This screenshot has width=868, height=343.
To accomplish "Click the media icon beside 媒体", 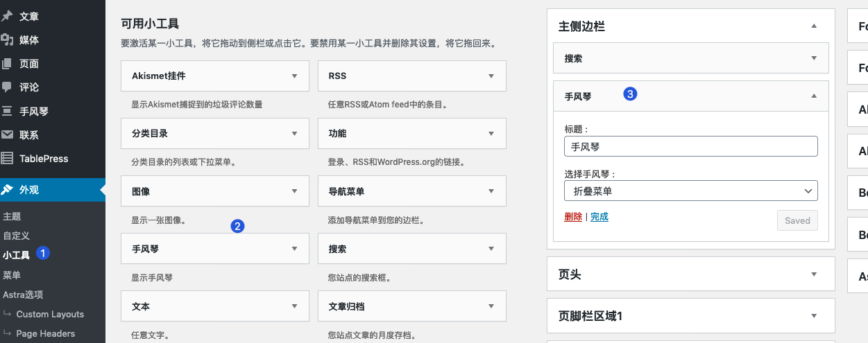I will point(7,39).
